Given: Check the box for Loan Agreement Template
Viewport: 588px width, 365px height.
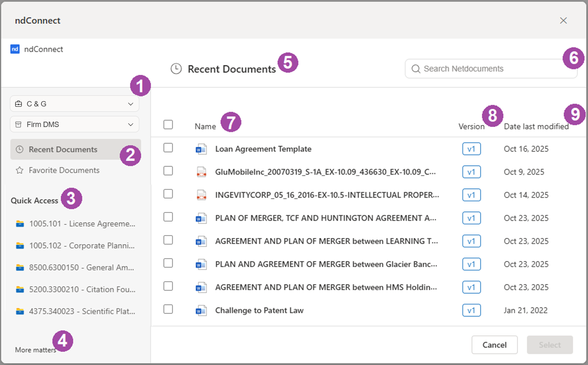Looking at the screenshot, I should tap(168, 148).
